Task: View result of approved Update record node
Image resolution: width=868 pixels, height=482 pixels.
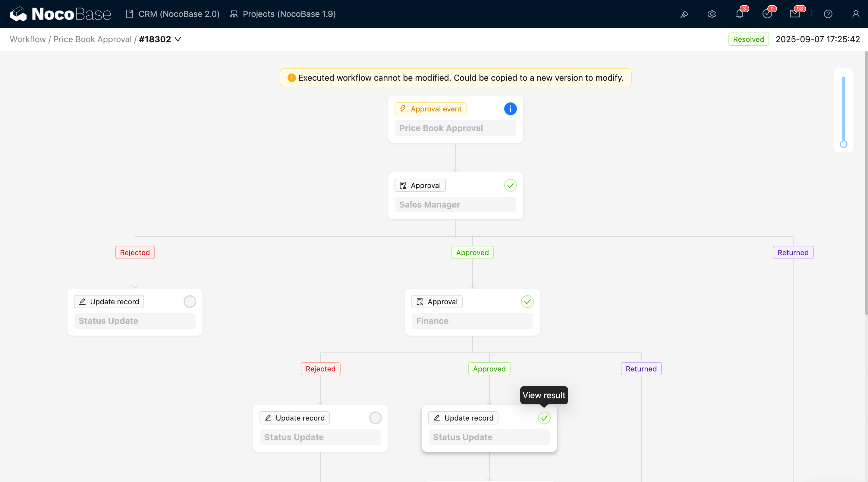Action: [x=544, y=418]
